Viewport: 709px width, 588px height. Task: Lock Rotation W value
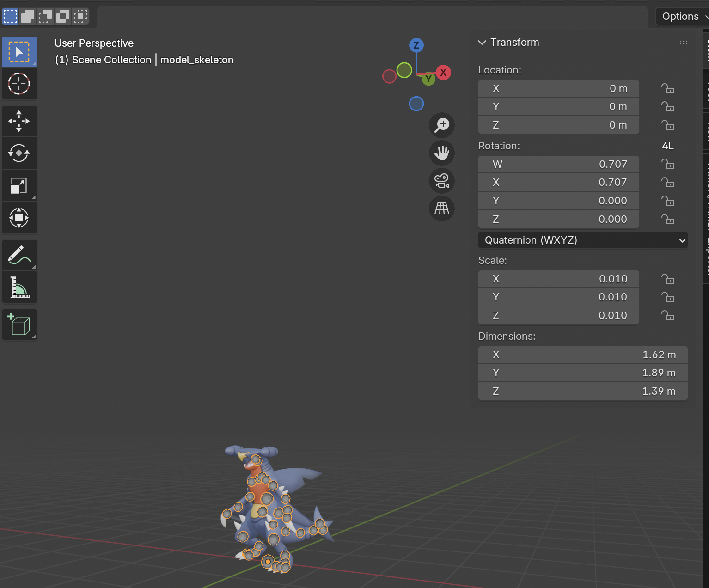pyautogui.click(x=668, y=164)
